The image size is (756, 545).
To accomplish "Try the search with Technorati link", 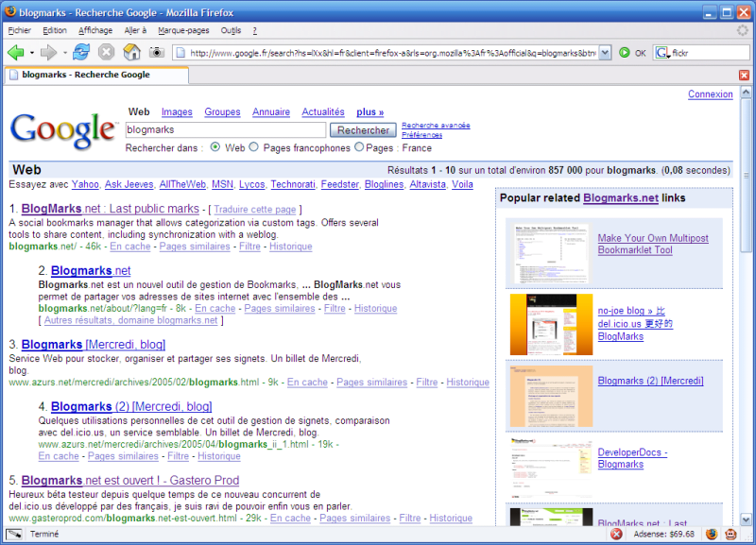I will point(293,184).
